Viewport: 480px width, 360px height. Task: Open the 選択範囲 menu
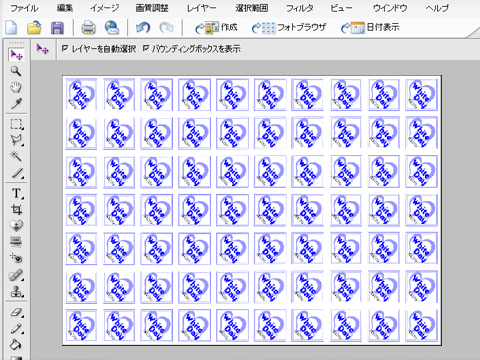pos(252,8)
